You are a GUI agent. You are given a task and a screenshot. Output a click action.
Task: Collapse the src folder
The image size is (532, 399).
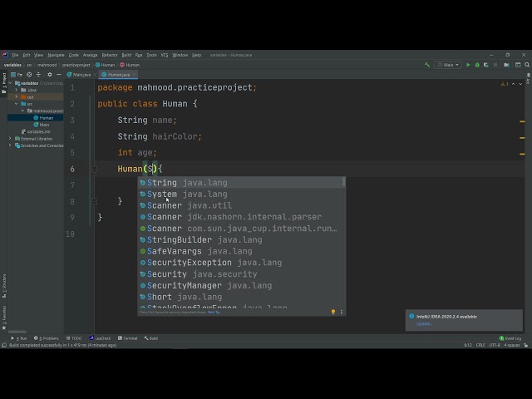pyautogui.click(x=17, y=104)
